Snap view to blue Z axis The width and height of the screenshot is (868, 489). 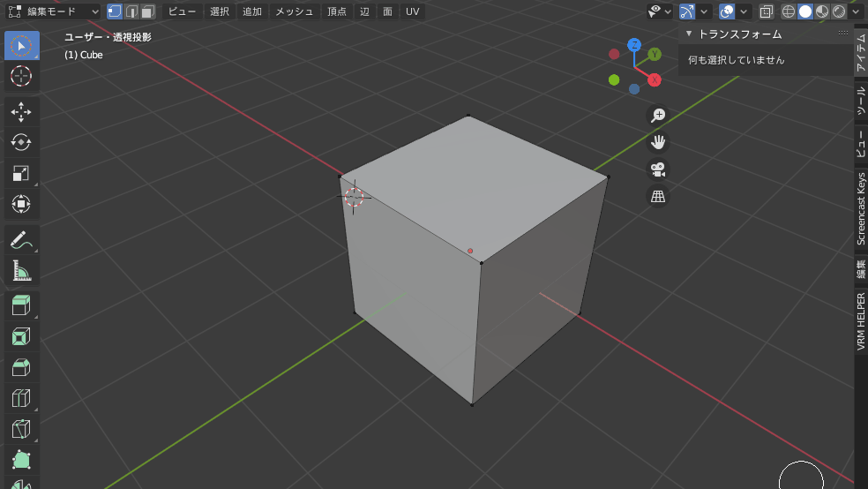pyautogui.click(x=634, y=45)
